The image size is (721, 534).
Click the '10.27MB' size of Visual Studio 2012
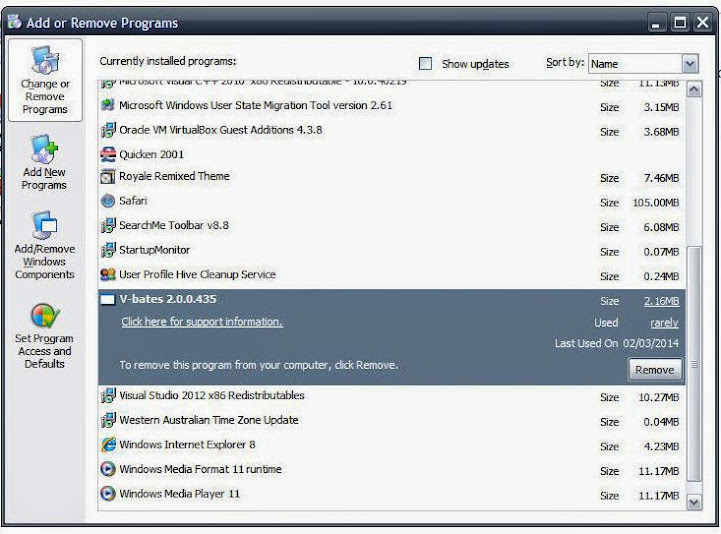click(x=658, y=397)
